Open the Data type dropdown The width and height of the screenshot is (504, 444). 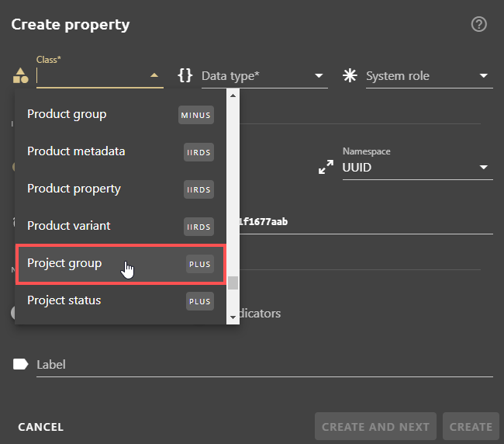(x=264, y=76)
